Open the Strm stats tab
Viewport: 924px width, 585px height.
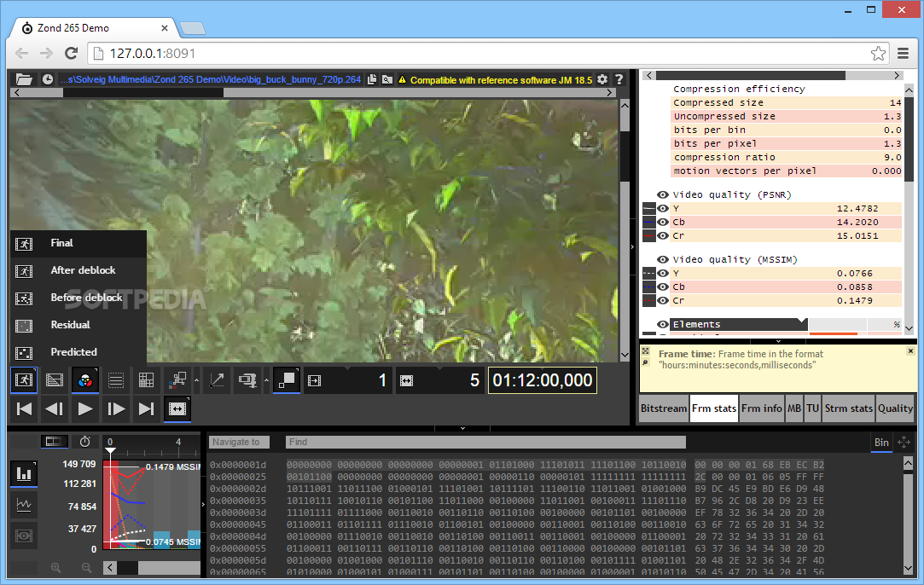(x=849, y=408)
